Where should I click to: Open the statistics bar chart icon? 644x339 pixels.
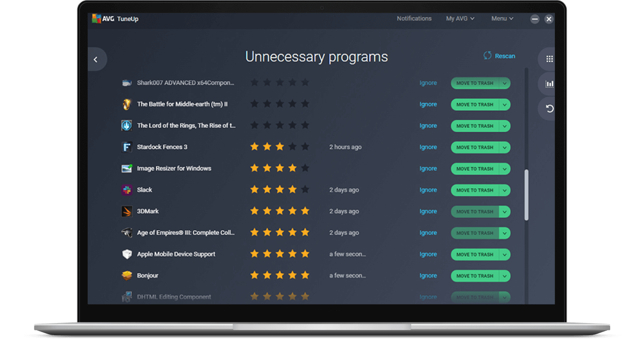tap(549, 84)
